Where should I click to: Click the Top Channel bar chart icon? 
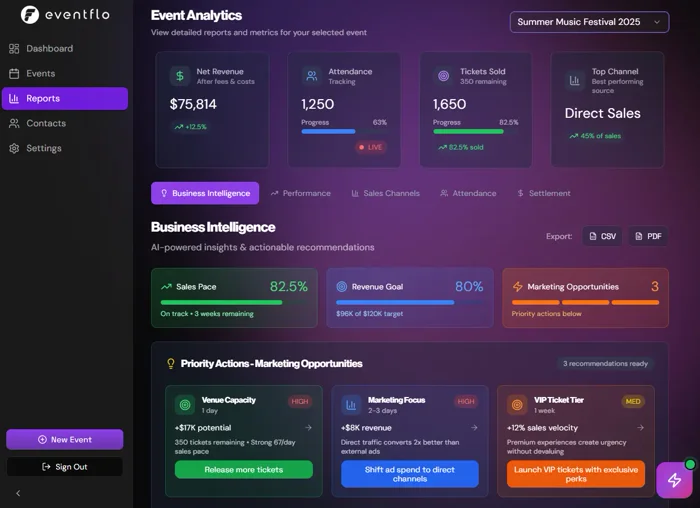[x=575, y=80]
